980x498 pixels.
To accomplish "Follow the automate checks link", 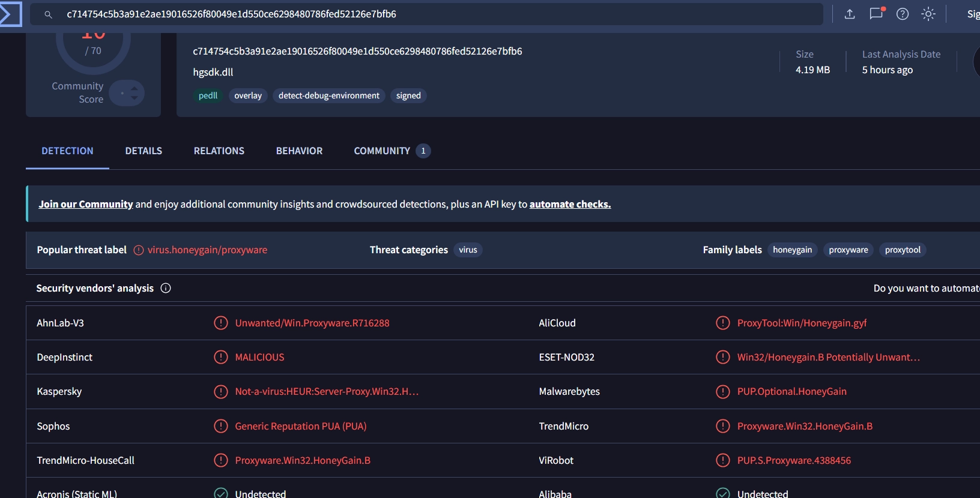I will click(x=570, y=204).
